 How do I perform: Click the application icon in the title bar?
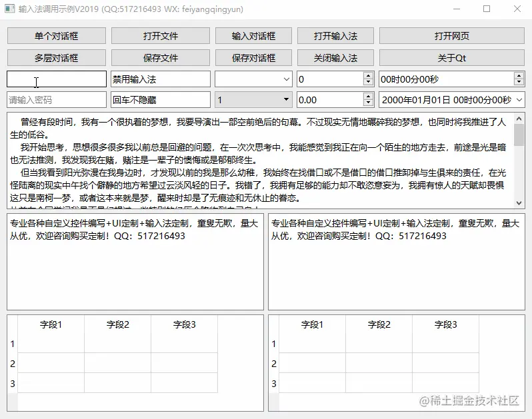pyautogui.click(x=9, y=9)
